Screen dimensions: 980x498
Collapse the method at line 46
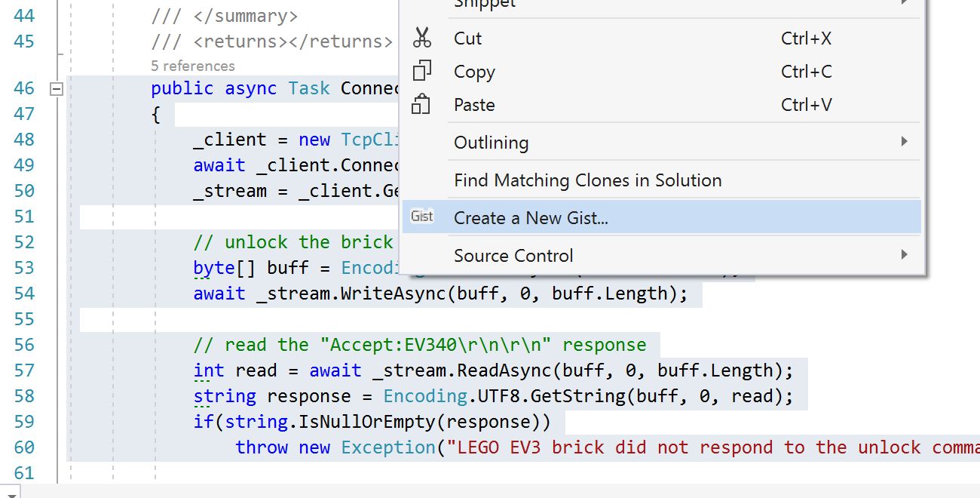pos(56,89)
